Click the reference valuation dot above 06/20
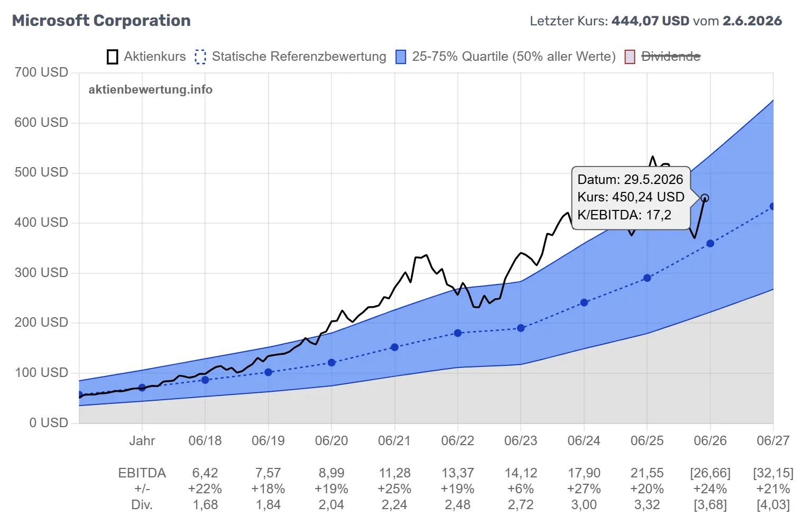The width and height of the screenshot is (812, 525). tap(331, 363)
